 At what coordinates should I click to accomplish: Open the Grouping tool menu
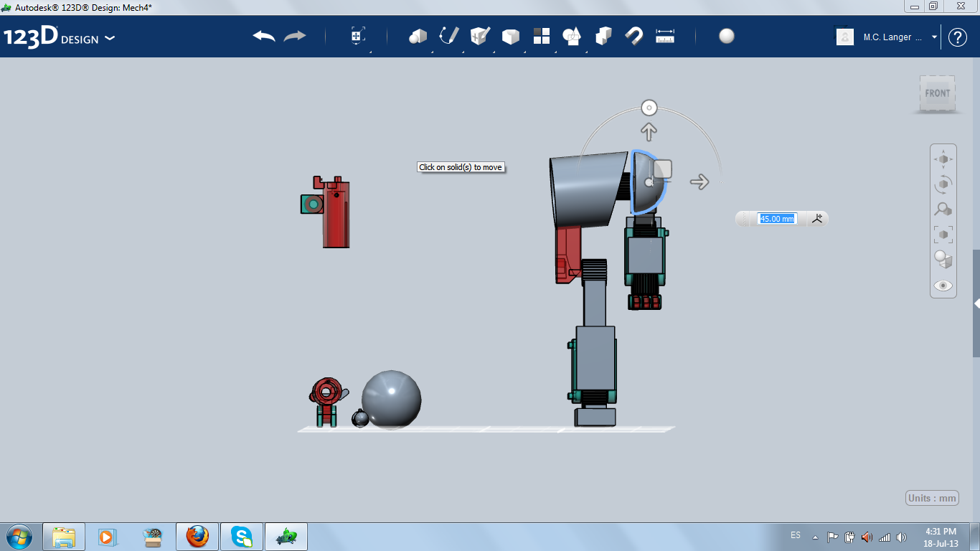(572, 36)
